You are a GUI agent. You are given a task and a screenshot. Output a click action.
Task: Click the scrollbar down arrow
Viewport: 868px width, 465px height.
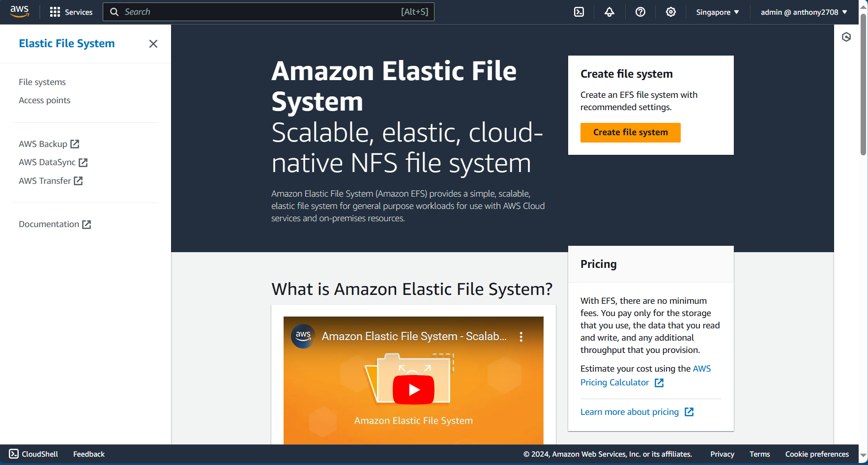(864, 456)
